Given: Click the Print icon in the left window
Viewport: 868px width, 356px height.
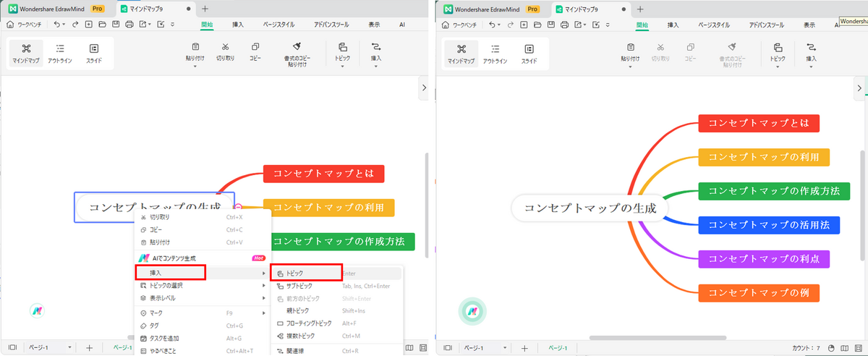Looking at the screenshot, I should (129, 24).
